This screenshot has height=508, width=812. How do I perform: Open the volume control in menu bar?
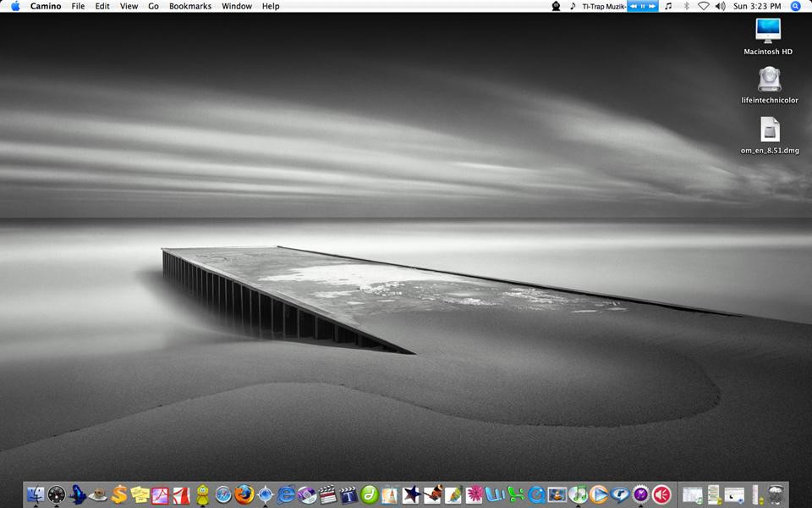click(x=721, y=6)
